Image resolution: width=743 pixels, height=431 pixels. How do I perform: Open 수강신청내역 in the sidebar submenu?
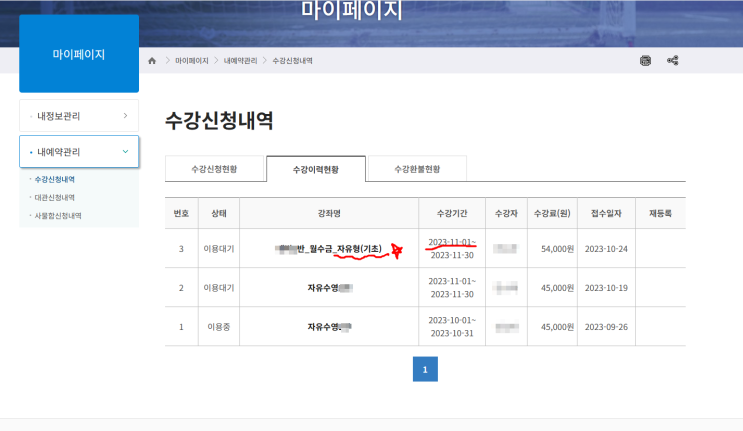pos(54,180)
